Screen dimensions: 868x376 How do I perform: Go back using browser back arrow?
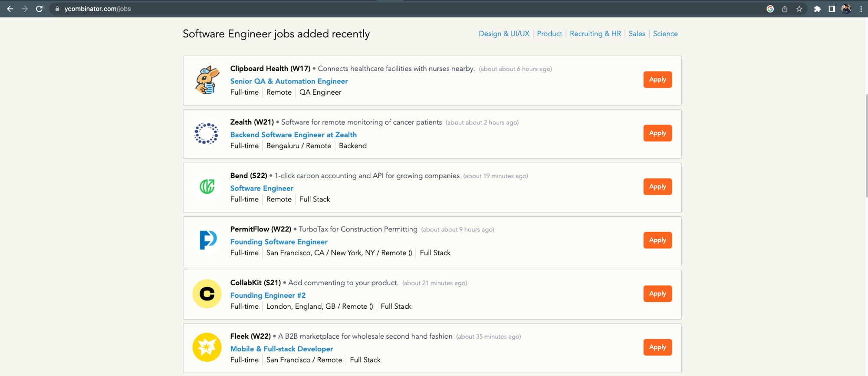(x=10, y=9)
